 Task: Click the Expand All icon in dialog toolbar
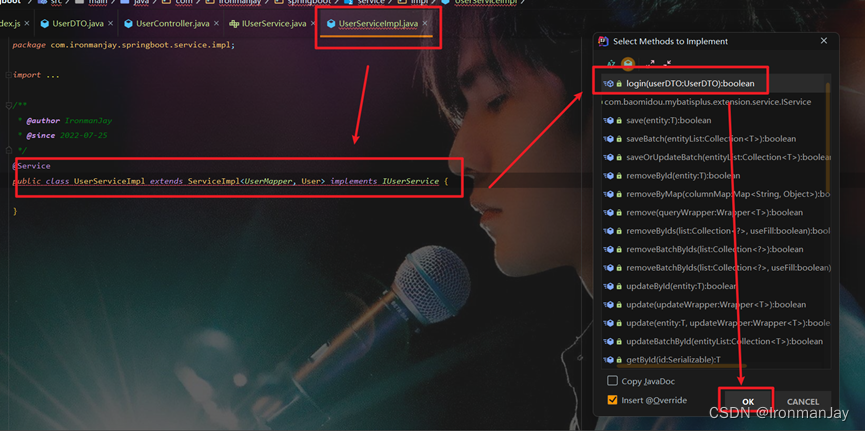[x=650, y=64]
